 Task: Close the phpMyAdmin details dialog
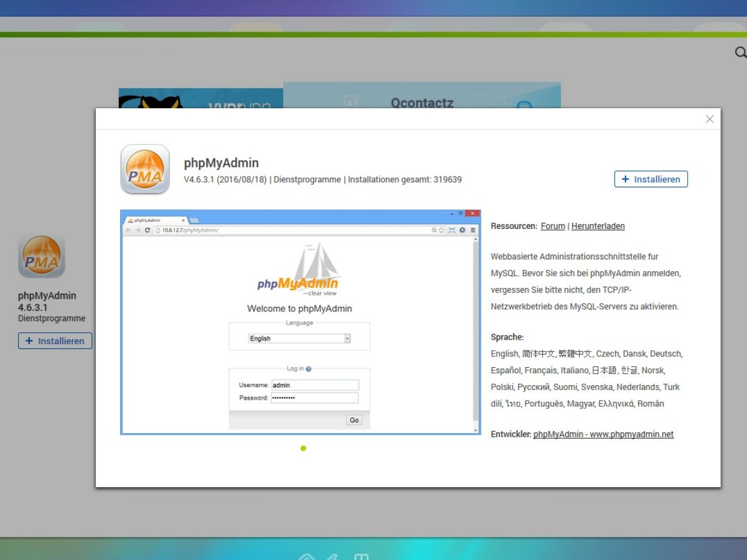point(710,119)
